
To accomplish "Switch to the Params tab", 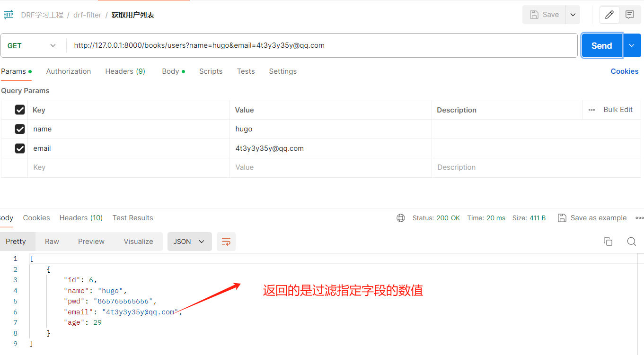I will click(16, 71).
